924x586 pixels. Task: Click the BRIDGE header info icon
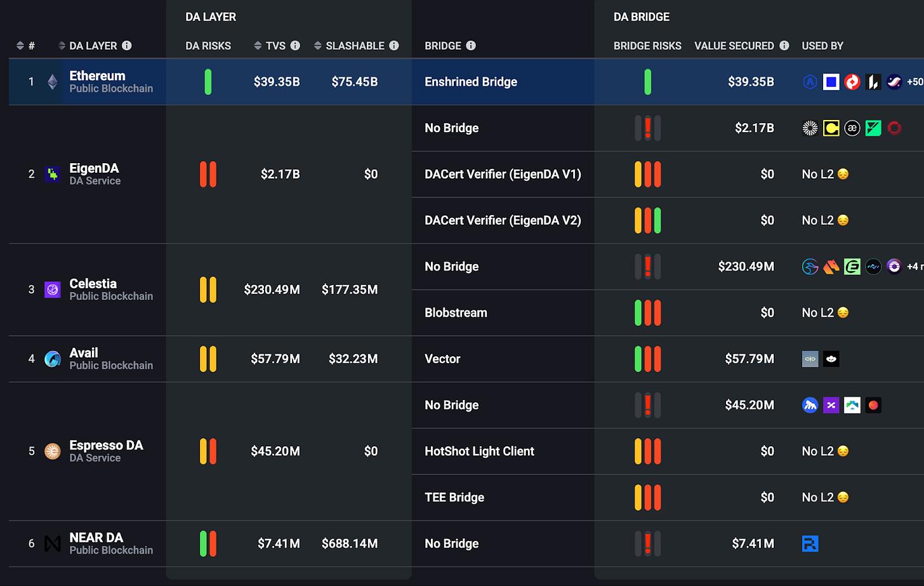click(x=471, y=46)
